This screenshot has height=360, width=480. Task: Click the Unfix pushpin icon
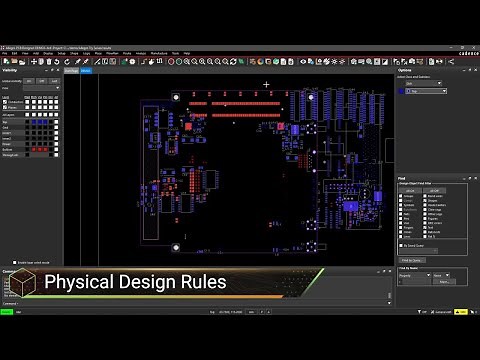click(85, 62)
